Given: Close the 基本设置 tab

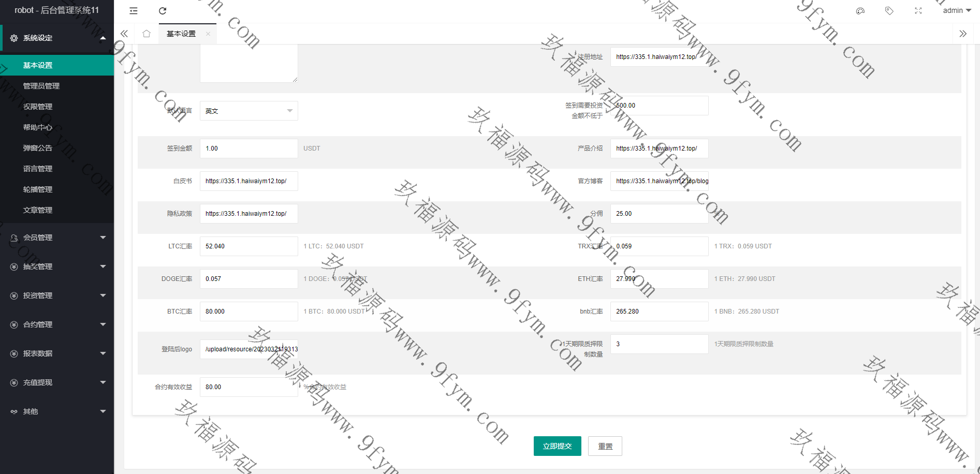Looking at the screenshot, I should point(208,34).
